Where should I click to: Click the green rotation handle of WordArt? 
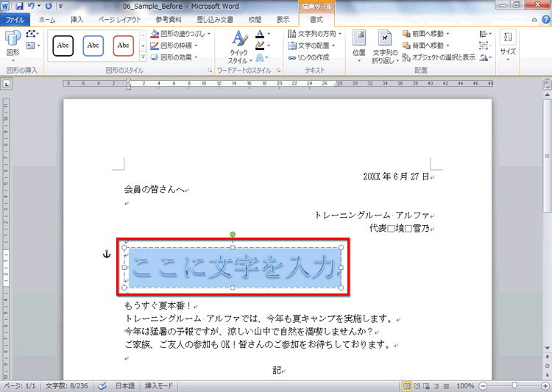pyautogui.click(x=233, y=234)
